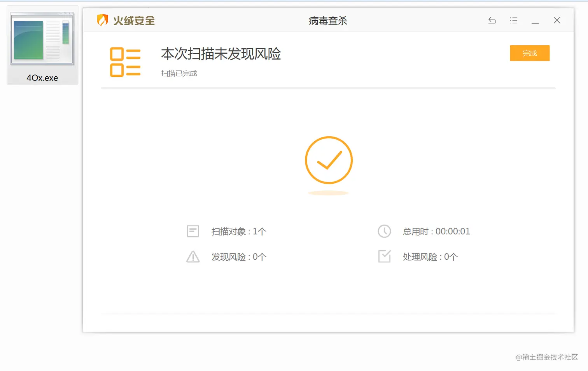Click the 处理风险：0个 text
588x371 pixels.
tap(430, 257)
